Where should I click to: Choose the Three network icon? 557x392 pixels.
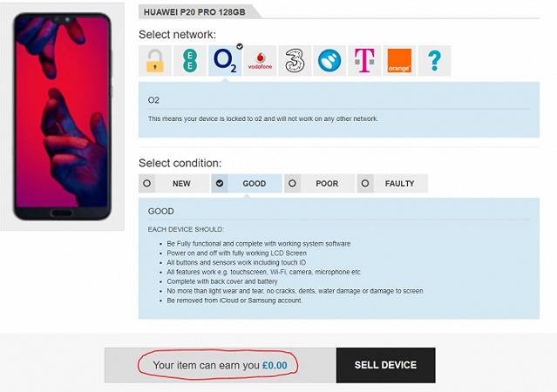(295, 61)
